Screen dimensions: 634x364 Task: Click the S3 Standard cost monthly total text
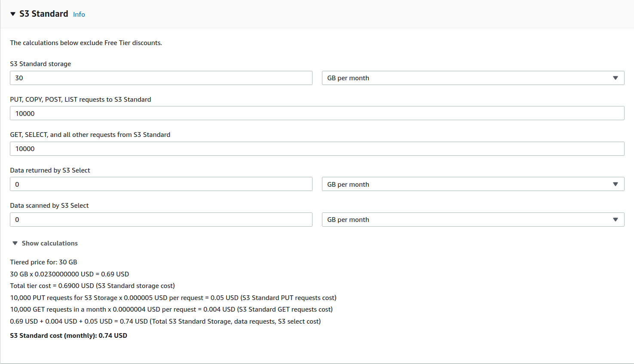pyautogui.click(x=68, y=336)
